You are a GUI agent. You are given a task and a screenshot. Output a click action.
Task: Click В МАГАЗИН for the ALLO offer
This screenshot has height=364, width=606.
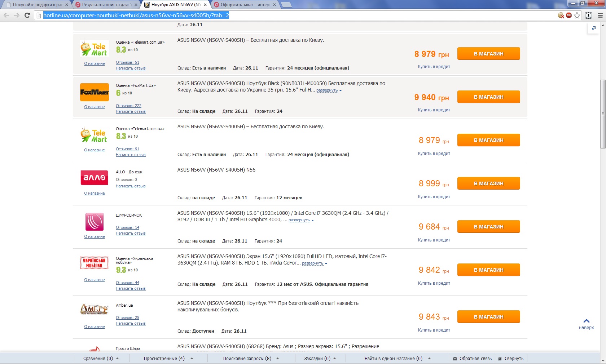489,183
